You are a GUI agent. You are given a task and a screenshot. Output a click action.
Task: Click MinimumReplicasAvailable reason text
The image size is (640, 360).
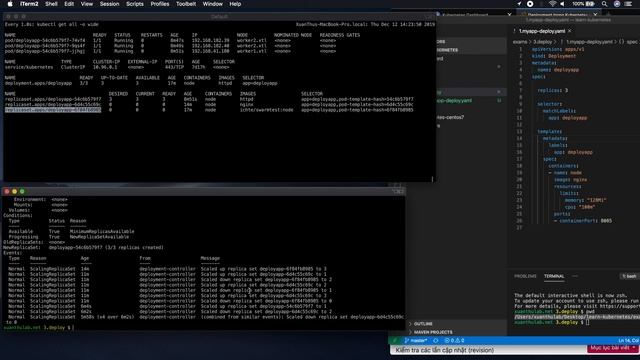coord(102,231)
